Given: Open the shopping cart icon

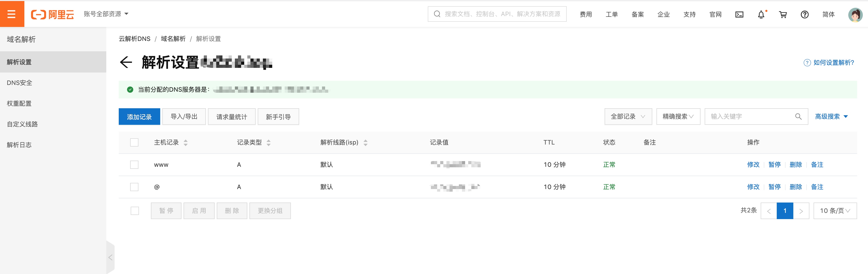Looking at the screenshot, I should click(783, 15).
